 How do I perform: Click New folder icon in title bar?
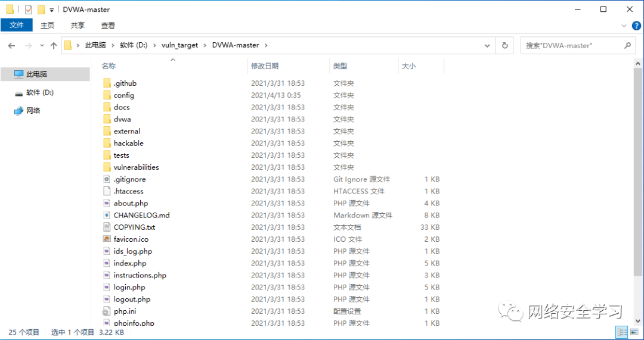point(41,10)
